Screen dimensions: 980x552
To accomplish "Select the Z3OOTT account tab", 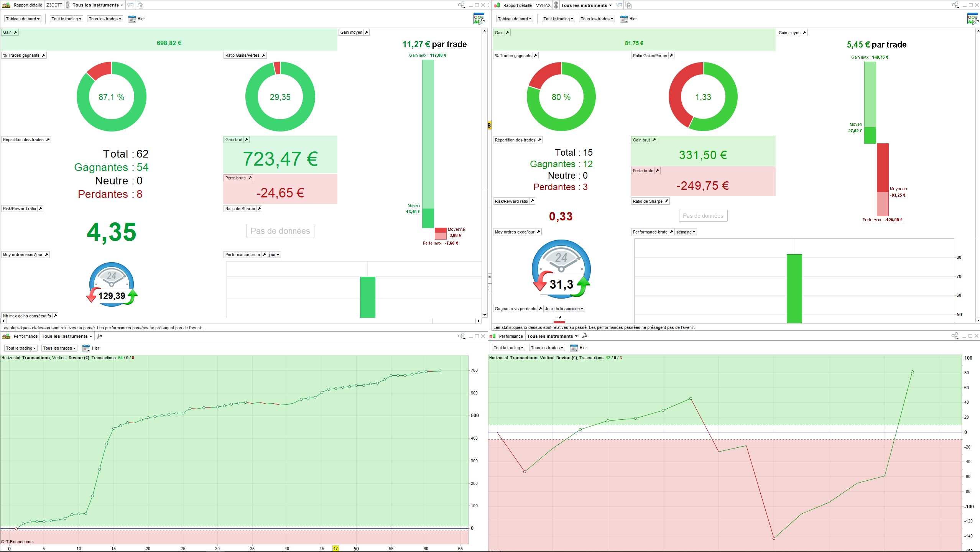I will [x=54, y=5].
